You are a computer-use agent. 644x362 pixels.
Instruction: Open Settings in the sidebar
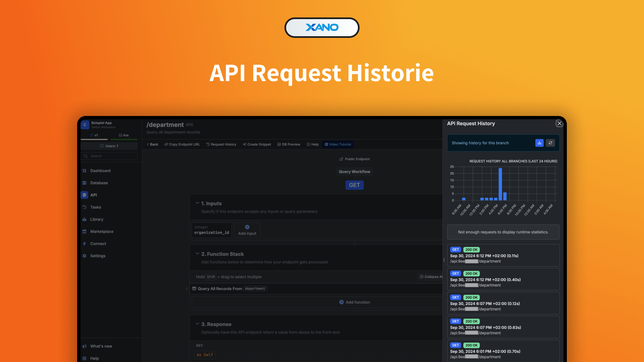coord(98,256)
